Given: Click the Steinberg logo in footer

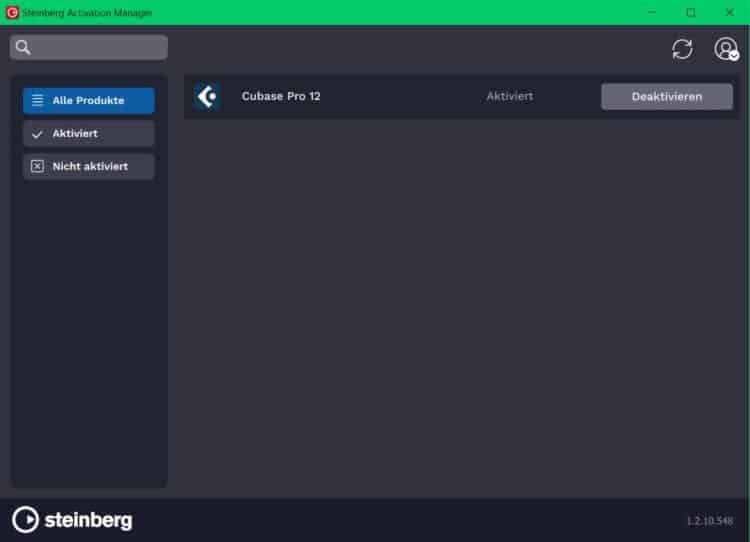Looking at the screenshot, I should tap(72, 520).
